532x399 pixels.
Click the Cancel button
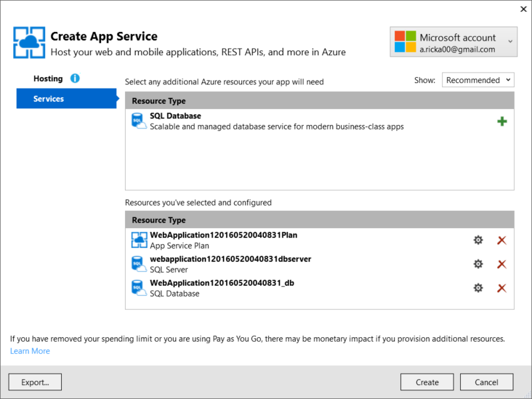487,382
